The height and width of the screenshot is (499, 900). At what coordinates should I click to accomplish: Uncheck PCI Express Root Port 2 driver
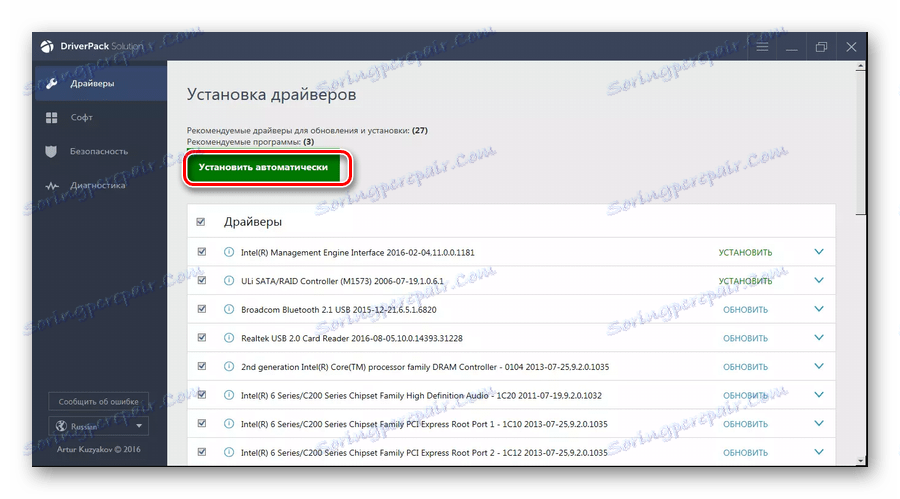(202, 452)
